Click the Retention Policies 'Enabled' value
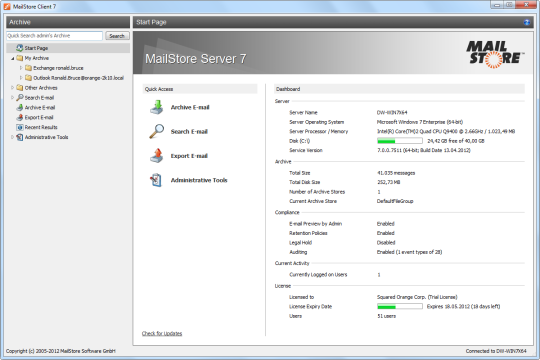 point(385,233)
